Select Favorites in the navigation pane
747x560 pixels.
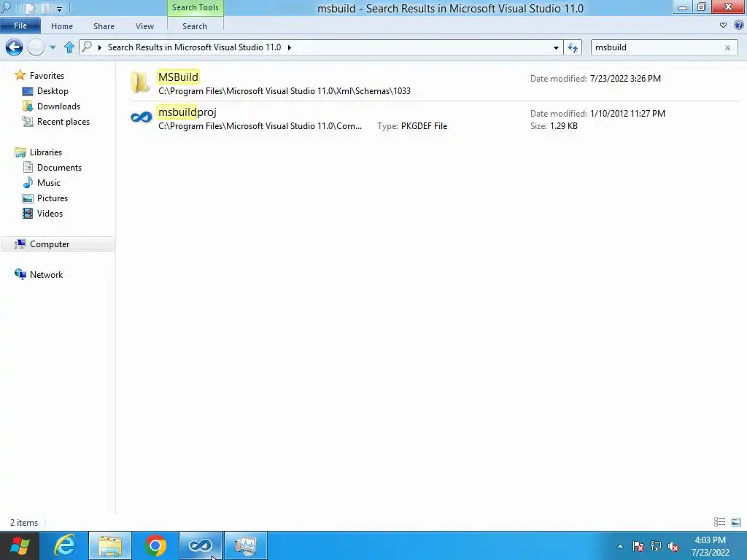pyautogui.click(x=47, y=76)
